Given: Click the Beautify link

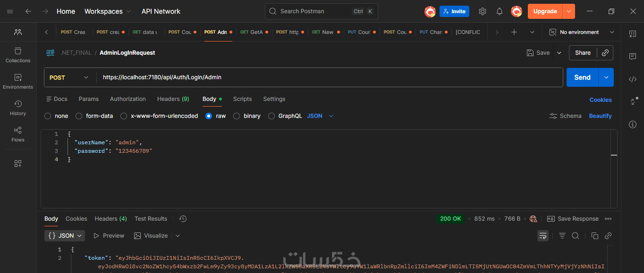Looking at the screenshot, I should click(x=601, y=116).
